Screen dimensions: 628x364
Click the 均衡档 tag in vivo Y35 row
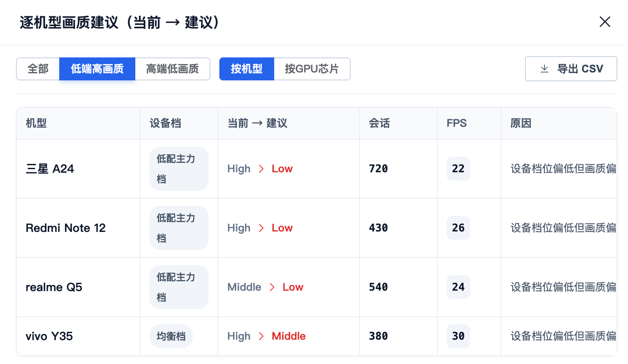click(171, 336)
